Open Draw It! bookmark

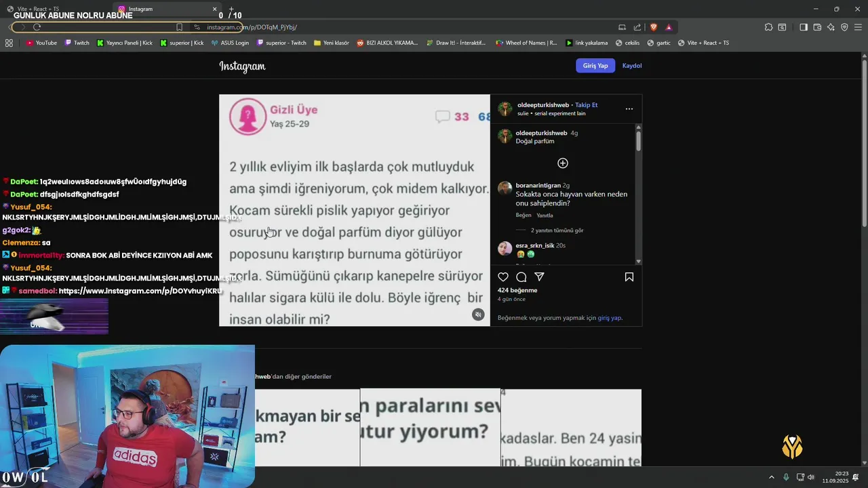pyautogui.click(x=456, y=43)
